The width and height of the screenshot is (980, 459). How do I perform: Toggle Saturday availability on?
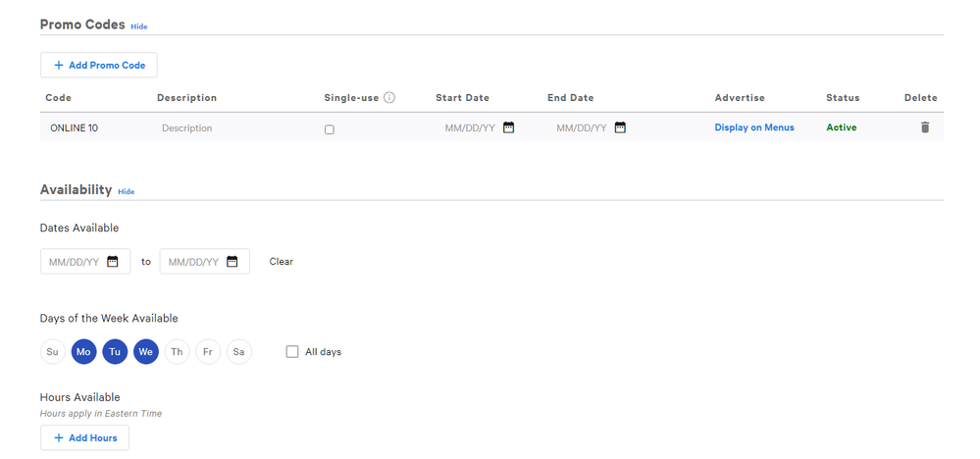pyautogui.click(x=238, y=351)
